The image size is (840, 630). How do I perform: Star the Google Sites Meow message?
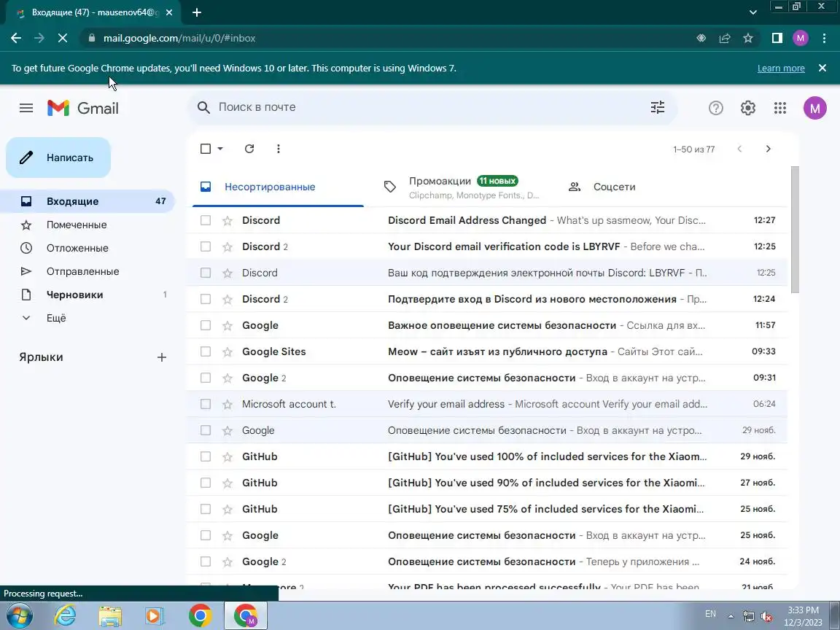[x=227, y=352]
